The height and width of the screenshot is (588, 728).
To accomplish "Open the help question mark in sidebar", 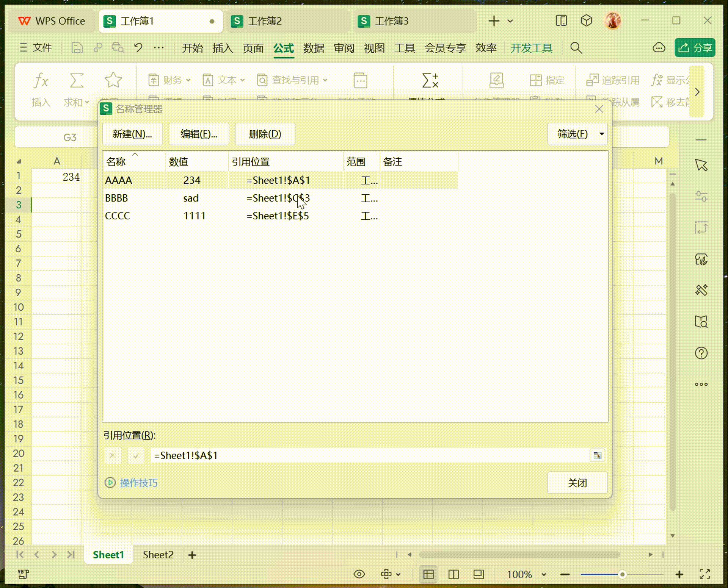I will click(701, 353).
